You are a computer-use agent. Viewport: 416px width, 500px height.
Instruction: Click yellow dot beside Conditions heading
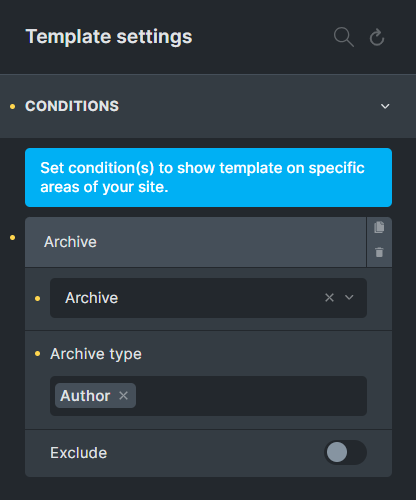click(x=13, y=107)
